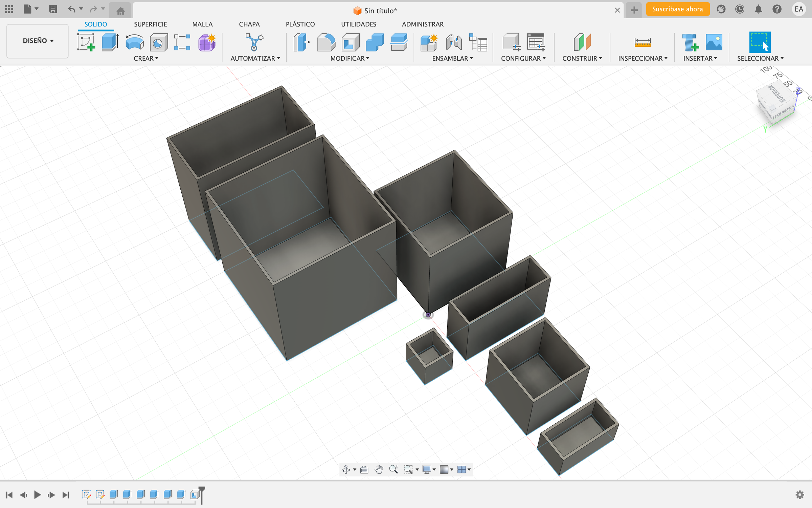The image size is (812, 508).
Task: Select the Shell tool
Action: click(x=350, y=42)
